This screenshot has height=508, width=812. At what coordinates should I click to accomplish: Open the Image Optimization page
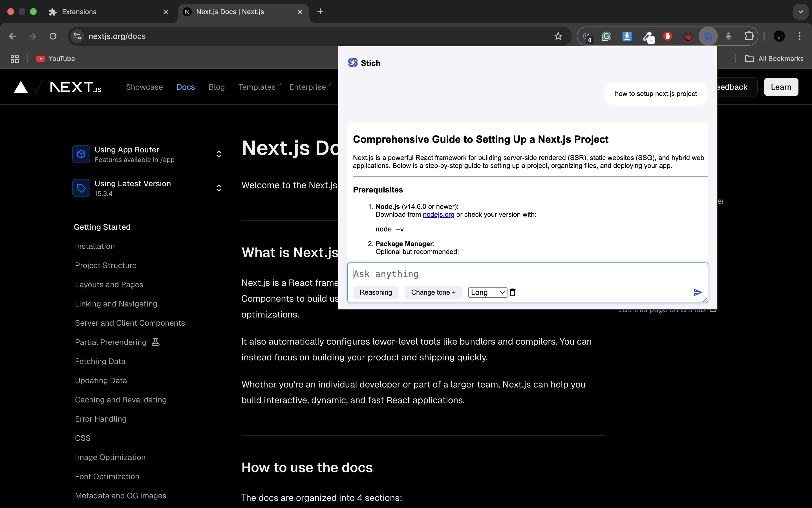click(110, 457)
